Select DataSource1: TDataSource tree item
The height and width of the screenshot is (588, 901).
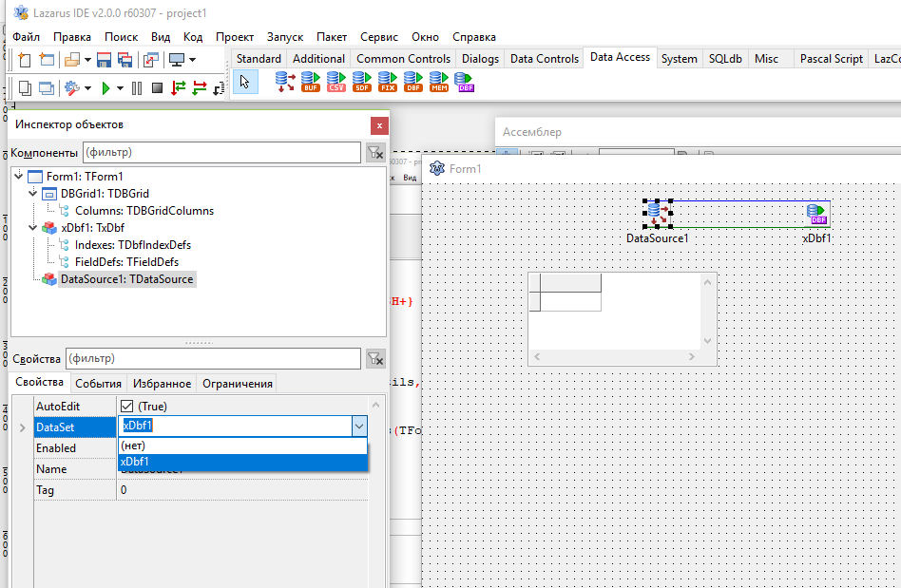(x=127, y=279)
